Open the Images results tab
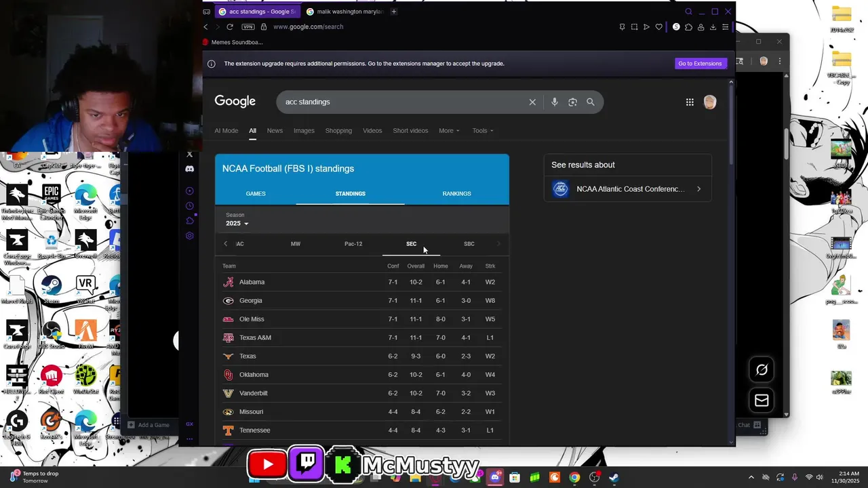 (304, 130)
